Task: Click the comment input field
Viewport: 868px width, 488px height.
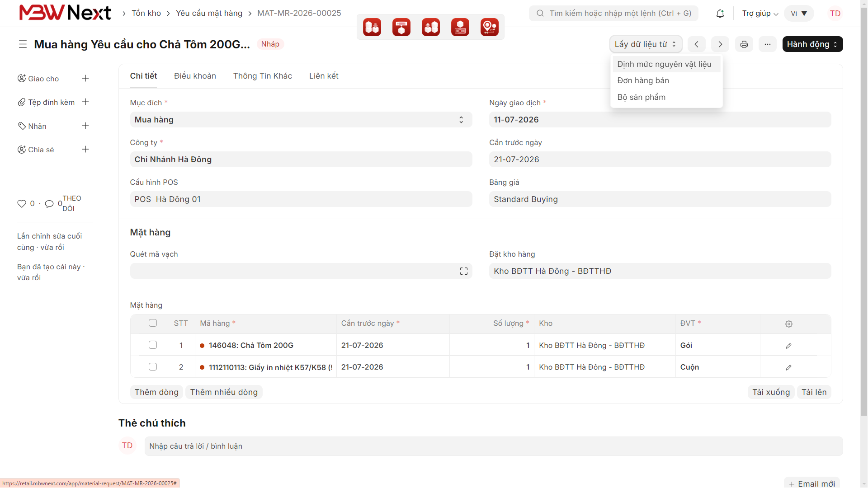Action: pyautogui.click(x=494, y=446)
